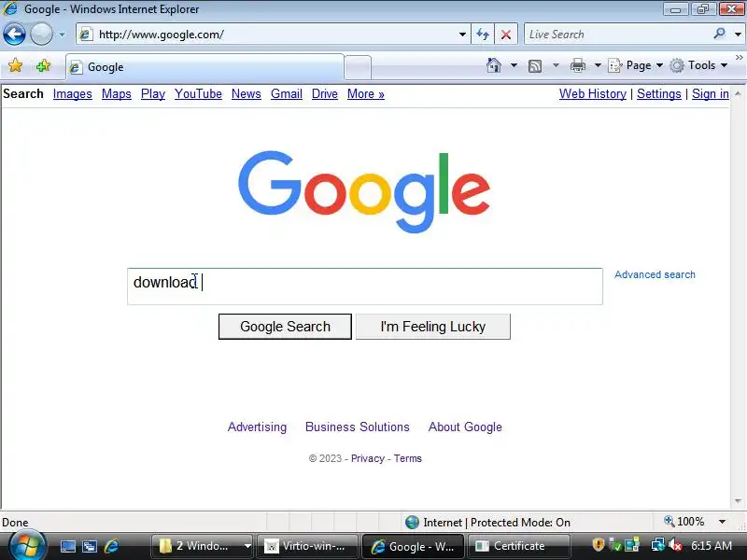Open the Images link
747x560 pixels.
pyautogui.click(x=73, y=94)
